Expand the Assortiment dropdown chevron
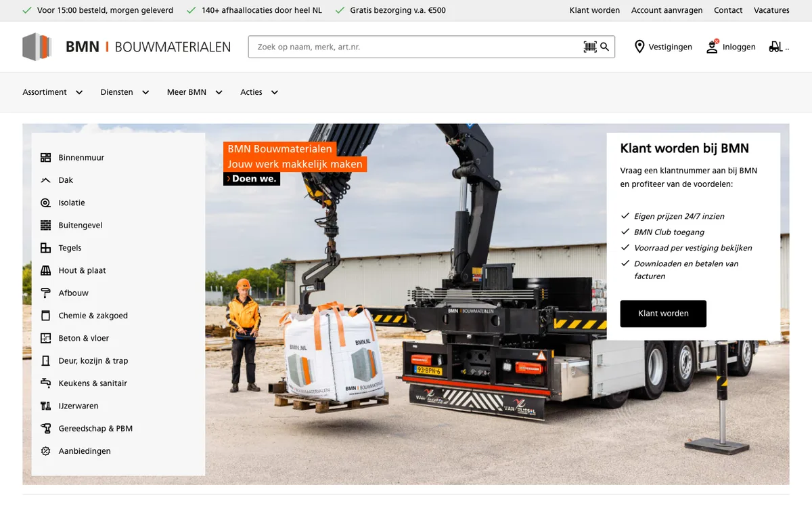This screenshot has height=508, width=812. 79,93
